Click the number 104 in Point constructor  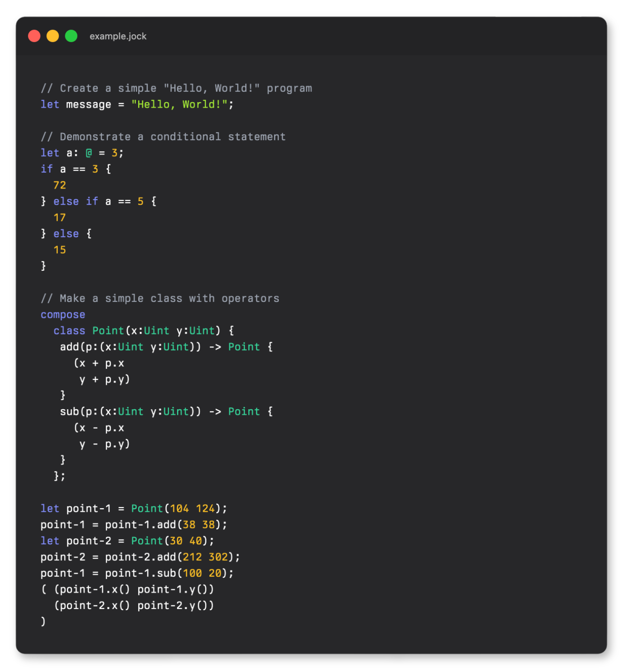pos(179,509)
